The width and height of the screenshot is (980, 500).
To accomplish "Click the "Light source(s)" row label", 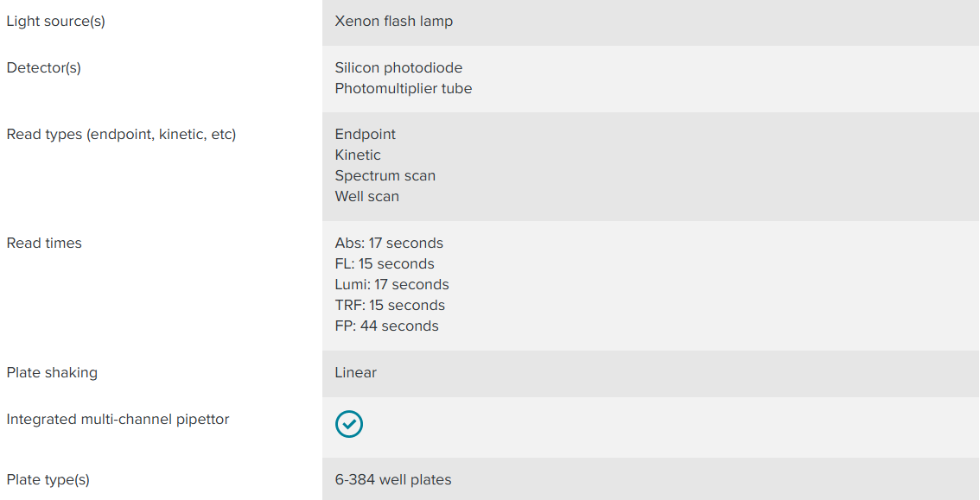I will (55, 22).
